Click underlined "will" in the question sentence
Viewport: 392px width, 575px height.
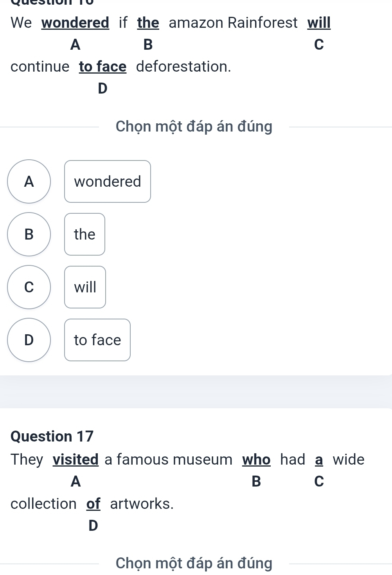pos(319,23)
